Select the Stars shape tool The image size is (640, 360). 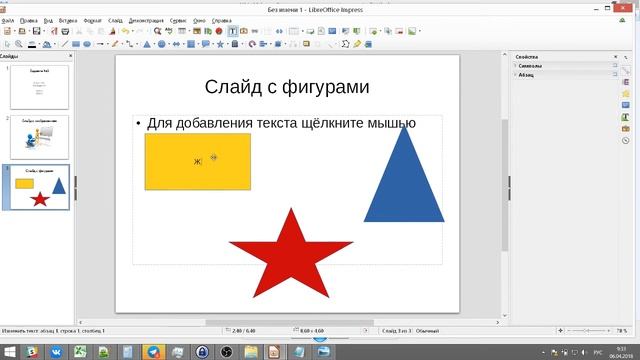click(x=220, y=44)
